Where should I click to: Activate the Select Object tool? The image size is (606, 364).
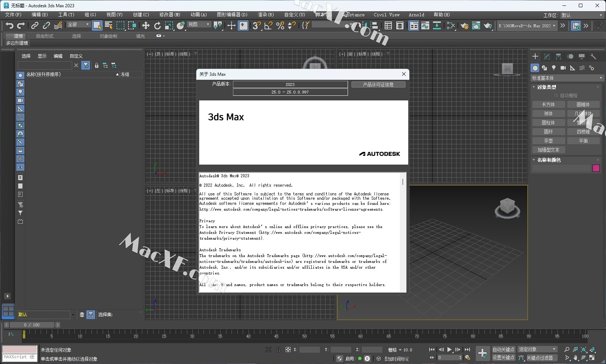(97, 25)
